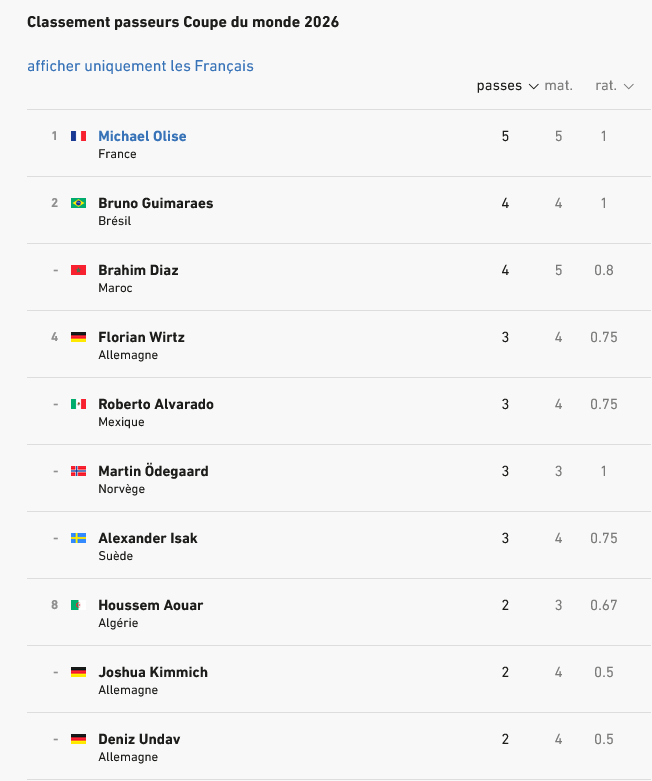Show only French players via afficher link
The width and height of the screenshot is (652, 781).
[x=140, y=66]
